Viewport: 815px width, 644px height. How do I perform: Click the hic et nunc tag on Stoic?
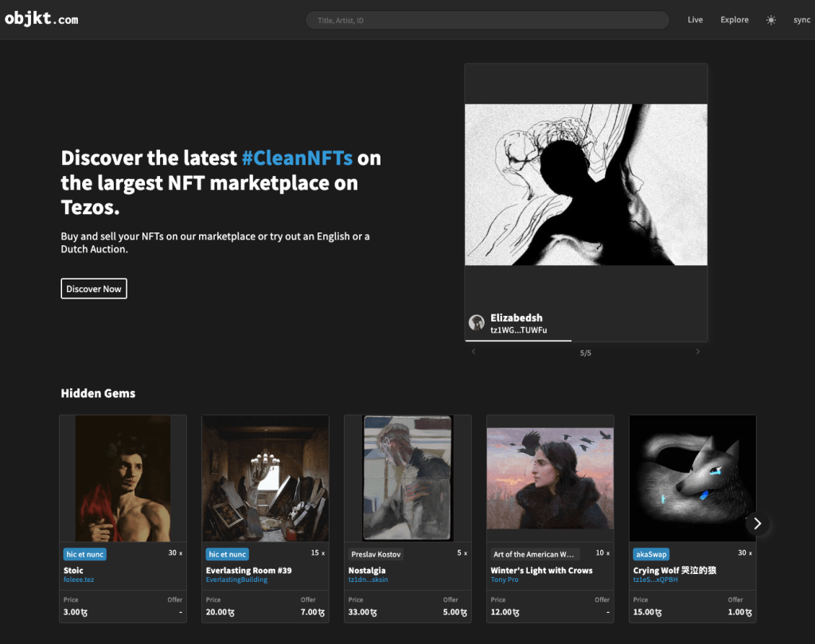coord(84,554)
